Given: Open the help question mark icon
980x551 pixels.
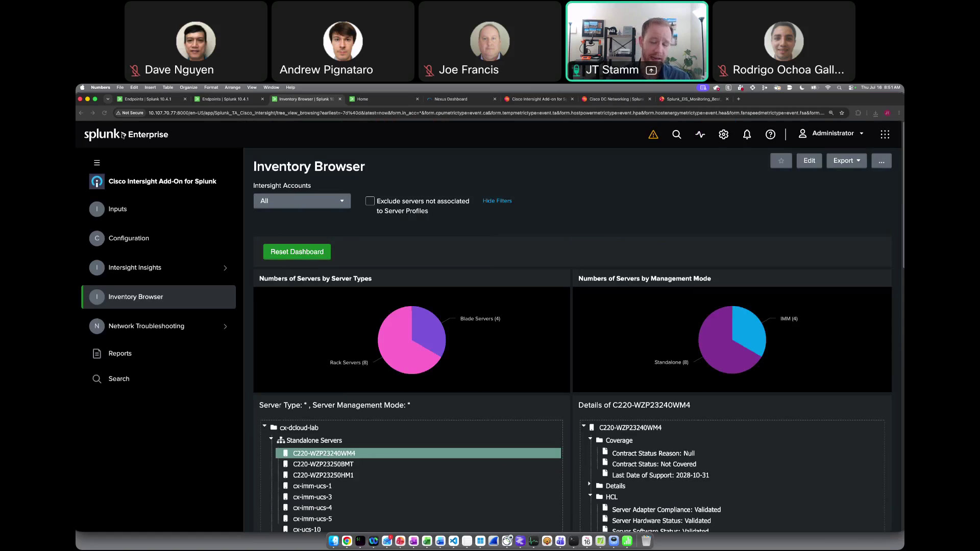Looking at the screenshot, I should [x=770, y=135].
